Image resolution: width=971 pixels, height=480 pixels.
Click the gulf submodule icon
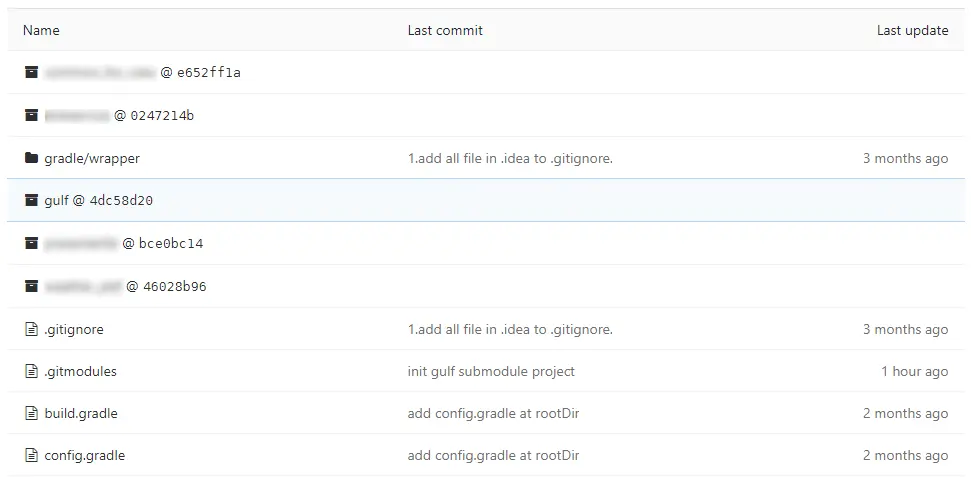pyautogui.click(x=32, y=200)
